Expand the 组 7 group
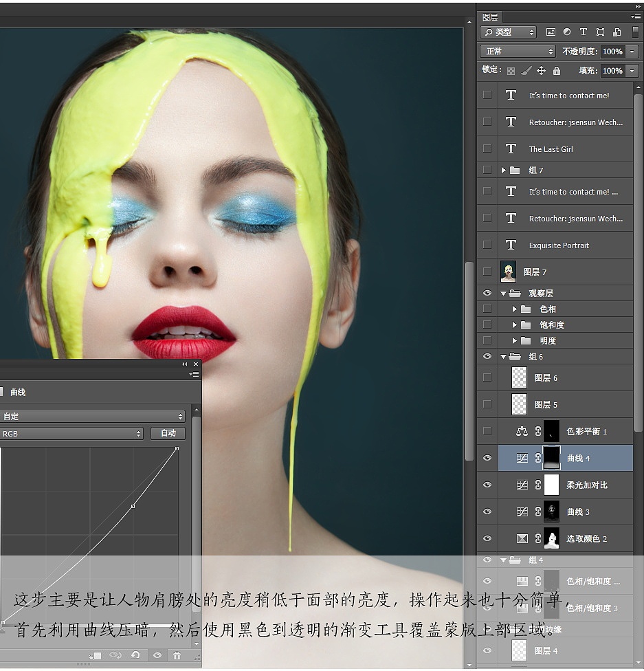Image resolution: width=644 pixels, height=671 pixels. click(x=504, y=170)
